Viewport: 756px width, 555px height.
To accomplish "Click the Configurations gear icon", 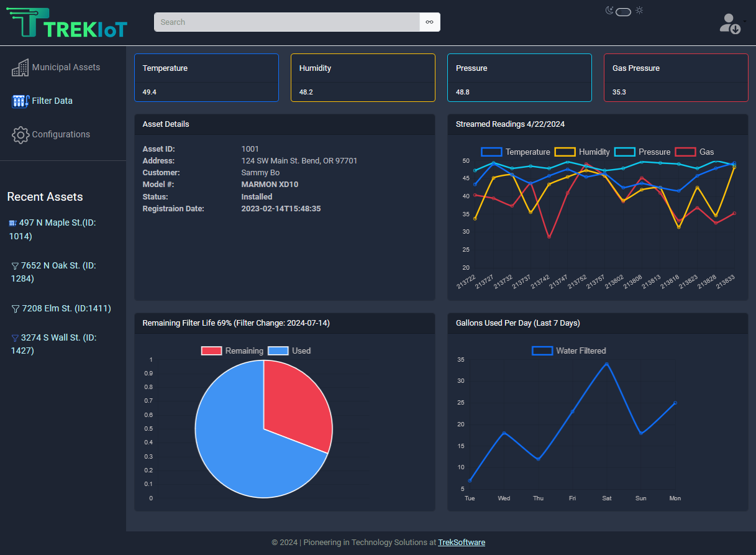I will point(20,135).
